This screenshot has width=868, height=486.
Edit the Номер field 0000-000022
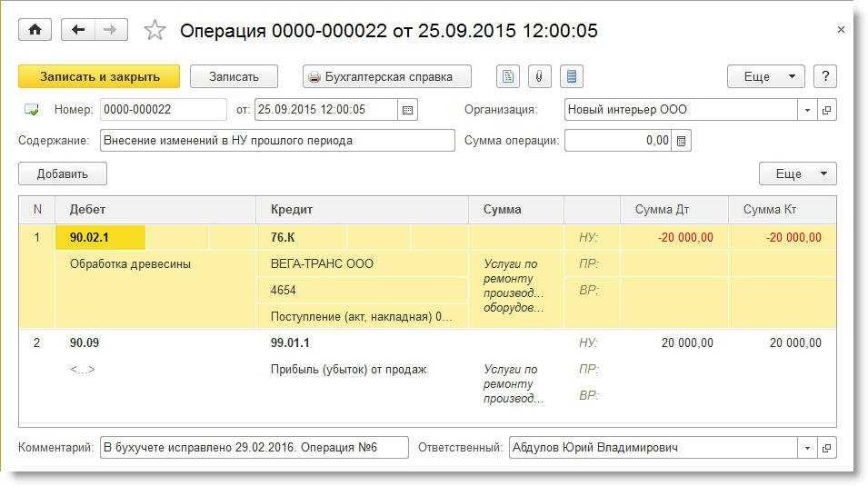point(164,110)
